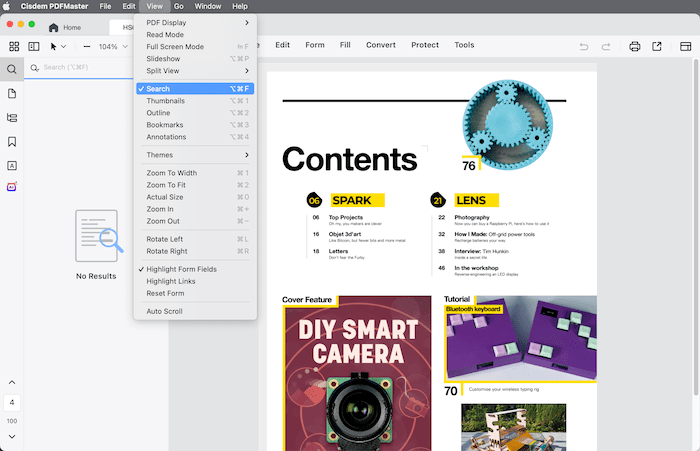
Task: Click the Convert toolbar button
Action: 380,45
